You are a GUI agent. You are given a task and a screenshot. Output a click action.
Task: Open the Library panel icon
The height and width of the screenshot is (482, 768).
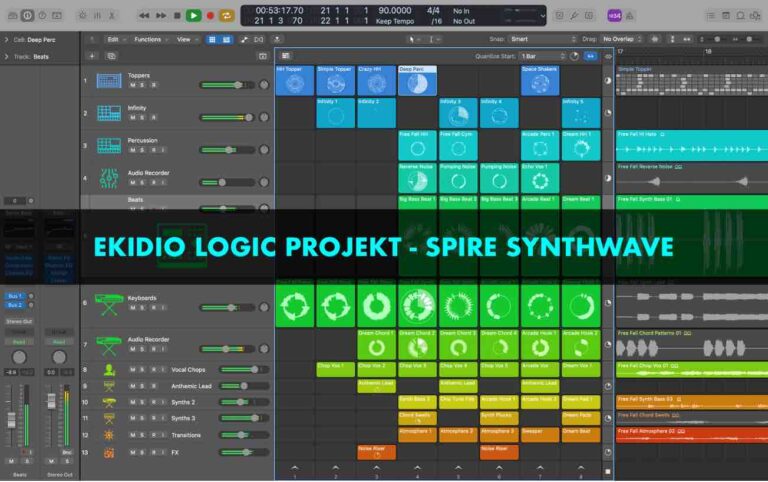12,16
